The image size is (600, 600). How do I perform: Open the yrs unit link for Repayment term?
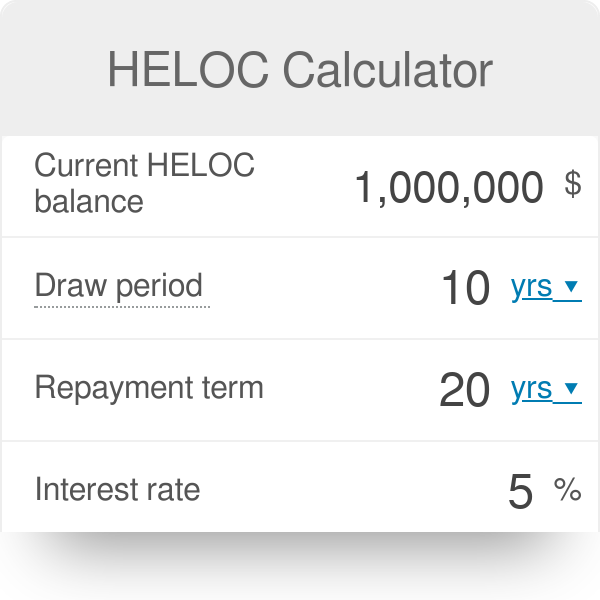pyautogui.click(x=531, y=389)
